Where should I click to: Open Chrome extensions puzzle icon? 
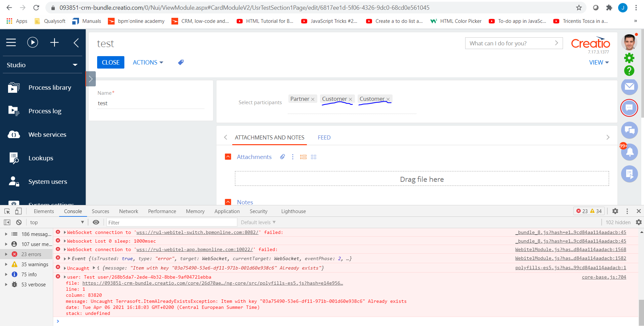coord(609,7)
